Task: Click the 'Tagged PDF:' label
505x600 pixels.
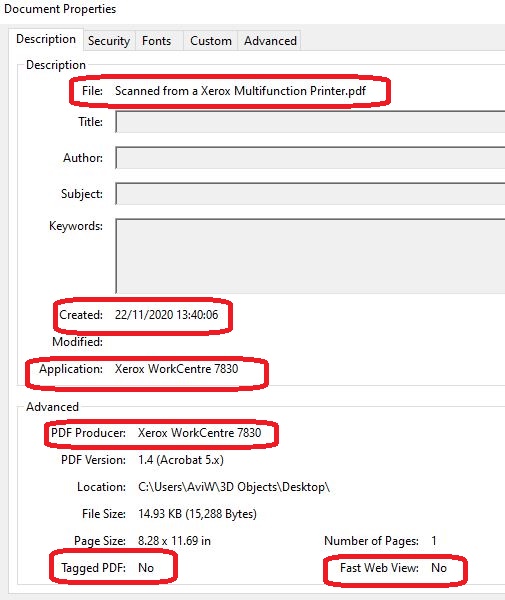Action: pos(93,568)
